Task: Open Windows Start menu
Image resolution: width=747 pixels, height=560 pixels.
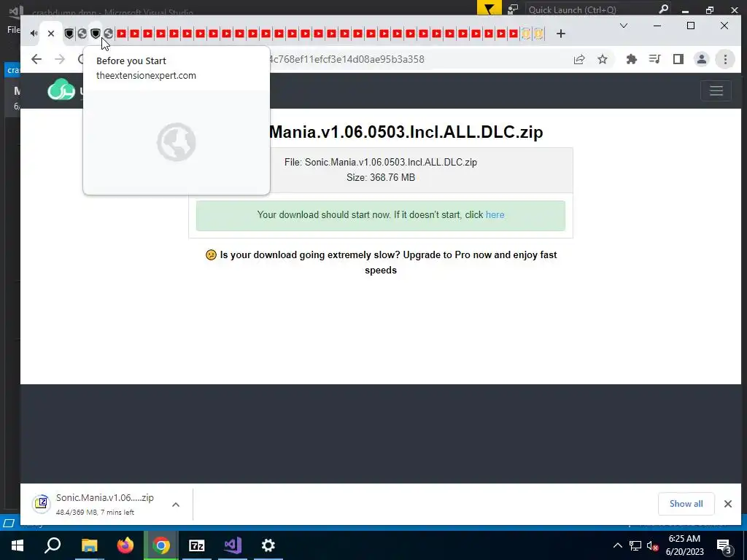Action: coord(18,545)
